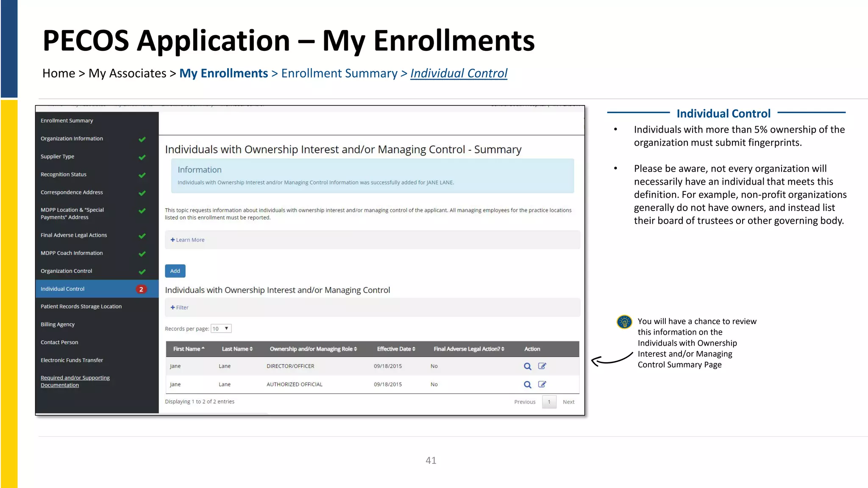Click Individual Control breadcrumb link in title
Screen dimensions: 868x488
tap(459, 74)
